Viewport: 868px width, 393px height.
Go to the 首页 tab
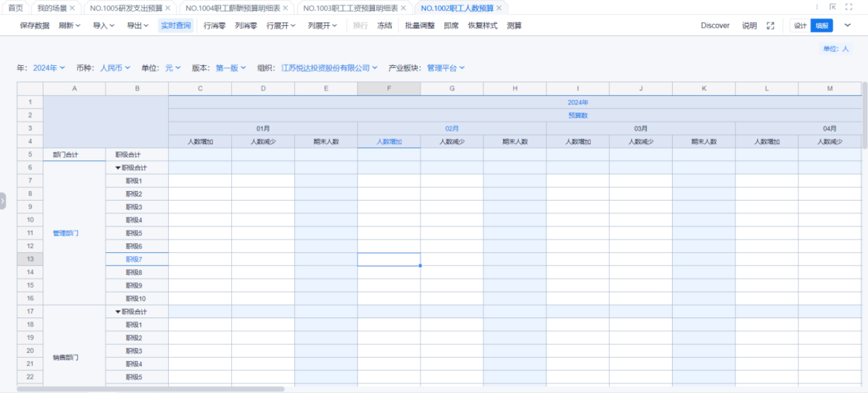(x=16, y=8)
